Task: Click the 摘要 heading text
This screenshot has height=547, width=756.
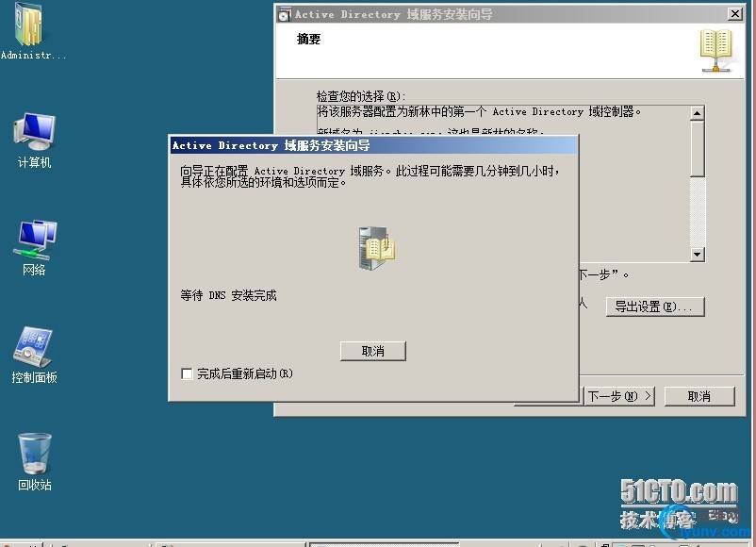Action: 308,39
